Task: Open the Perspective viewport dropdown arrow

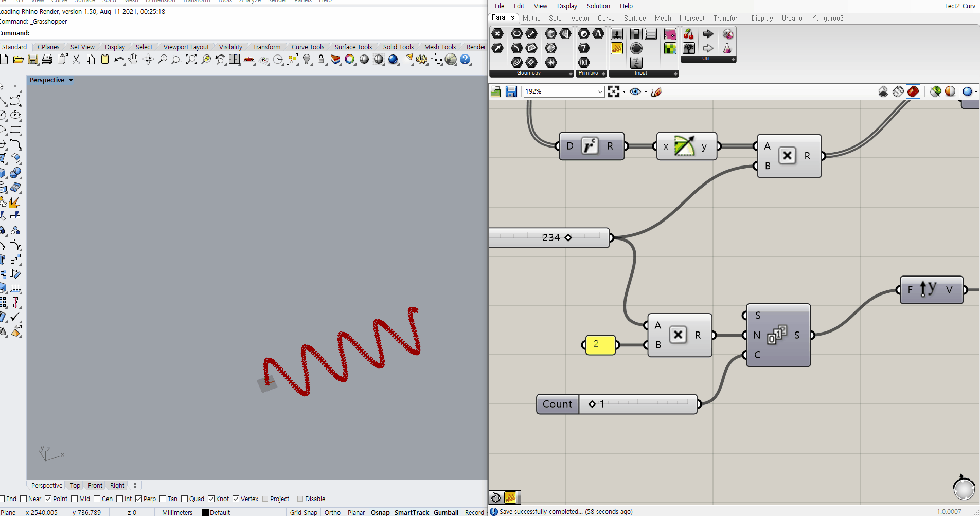Action: click(70, 80)
